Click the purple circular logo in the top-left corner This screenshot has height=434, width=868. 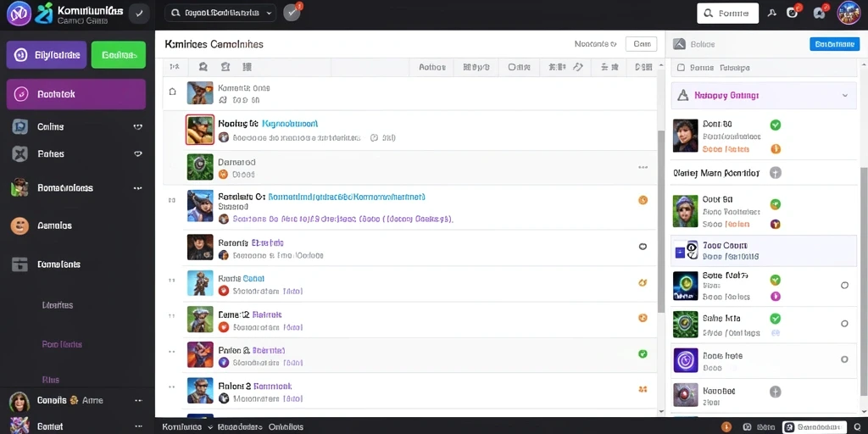pos(19,14)
